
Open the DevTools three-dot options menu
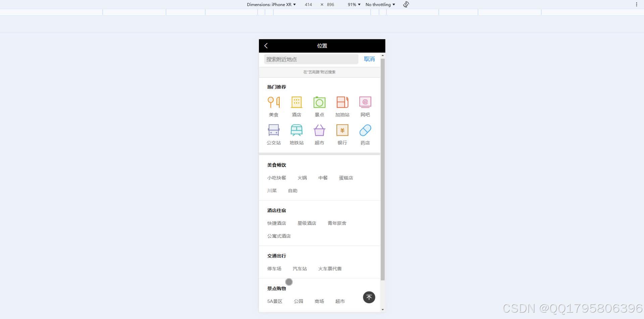[x=637, y=4]
